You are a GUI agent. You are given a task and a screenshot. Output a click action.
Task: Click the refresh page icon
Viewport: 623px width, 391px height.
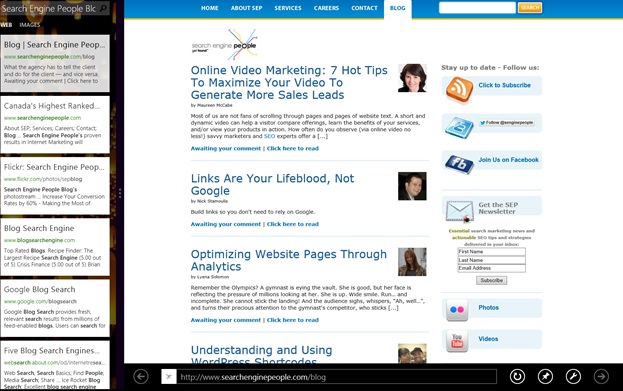click(x=517, y=376)
